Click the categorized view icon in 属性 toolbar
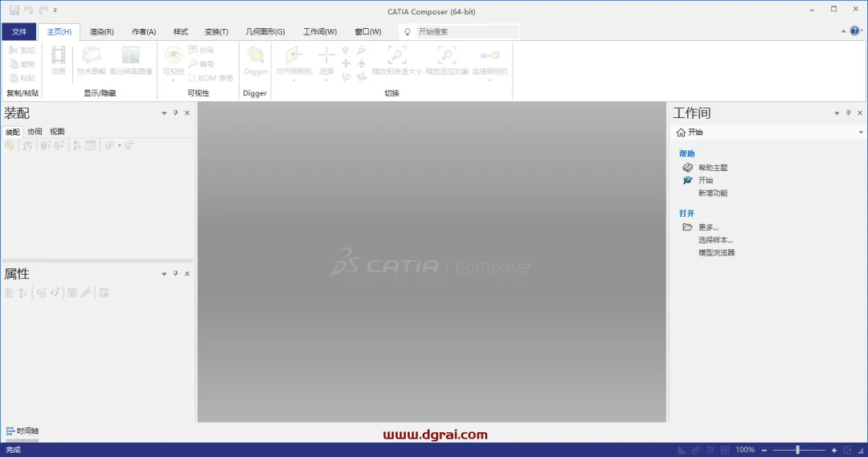Screen dimensions: 868x457 (x=10, y=292)
